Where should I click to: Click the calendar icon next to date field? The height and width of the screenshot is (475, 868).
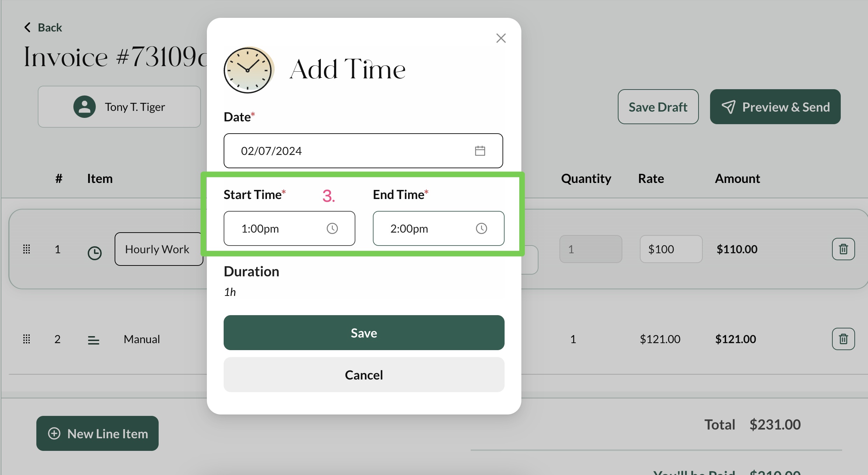pyautogui.click(x=480, y=150)
